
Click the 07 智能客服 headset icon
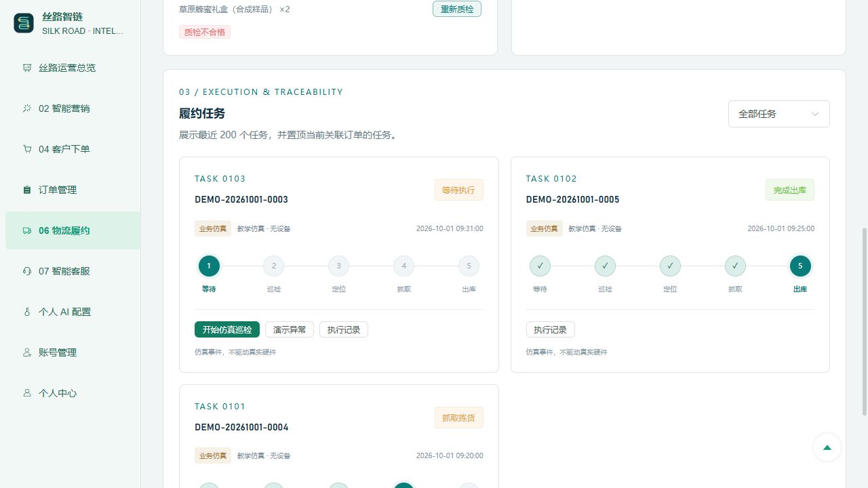[27, 271]
